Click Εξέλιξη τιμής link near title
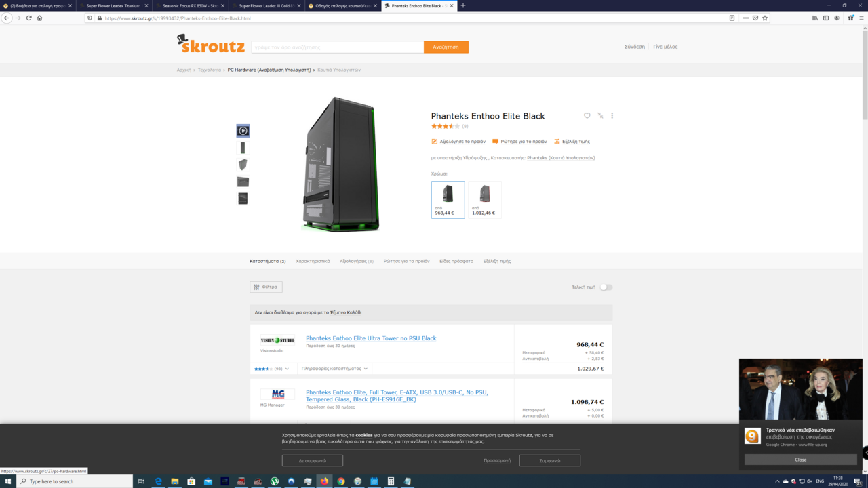The width and height of the screenshot is (868, 488). pos(572,142)
